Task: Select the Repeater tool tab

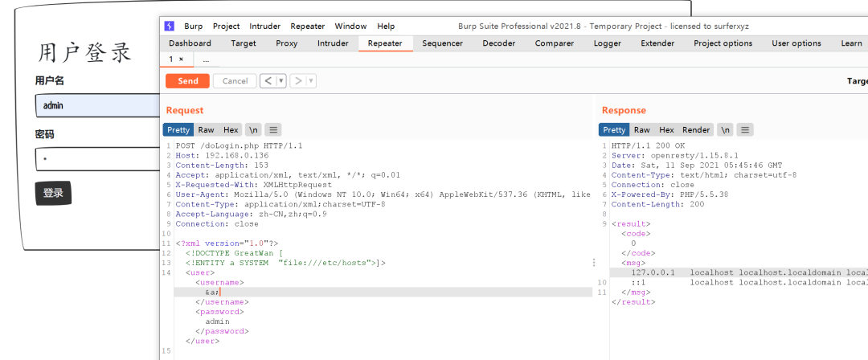Action: (x=385, y=43)
